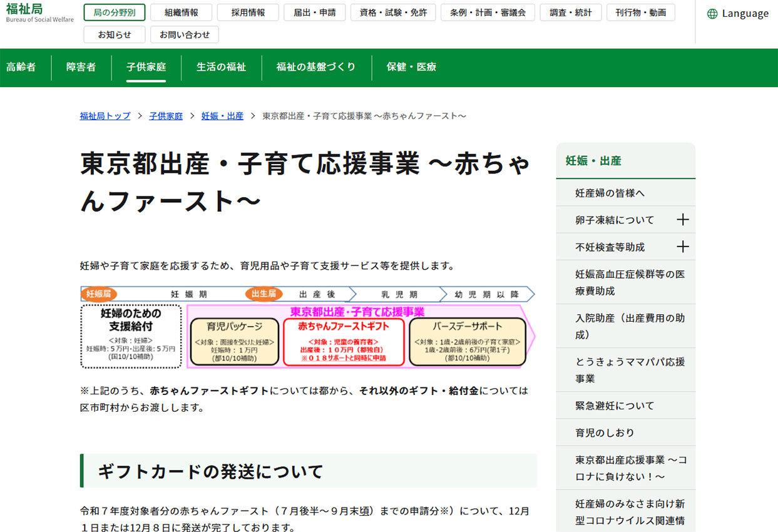The image size is (778, 532).
Task: Open the 届出・申請 menu
Action: (314, 13)
